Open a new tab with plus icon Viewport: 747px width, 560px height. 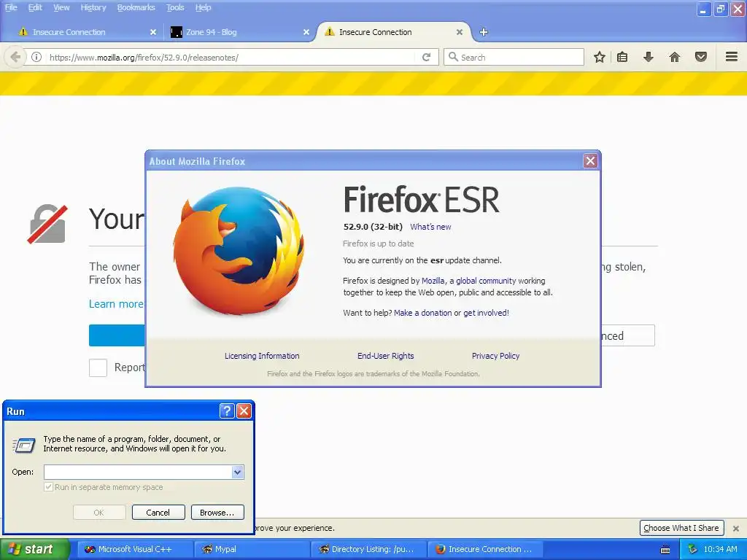click(484, 32)
